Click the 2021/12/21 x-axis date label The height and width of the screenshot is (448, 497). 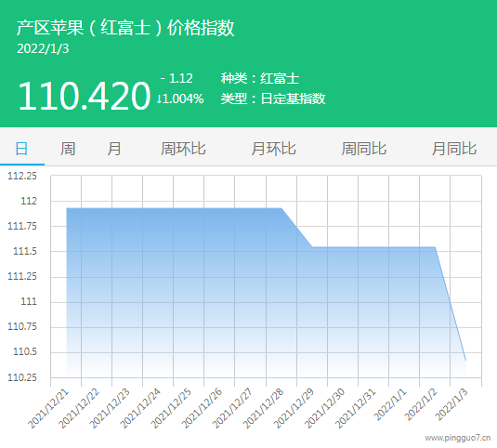49,408
